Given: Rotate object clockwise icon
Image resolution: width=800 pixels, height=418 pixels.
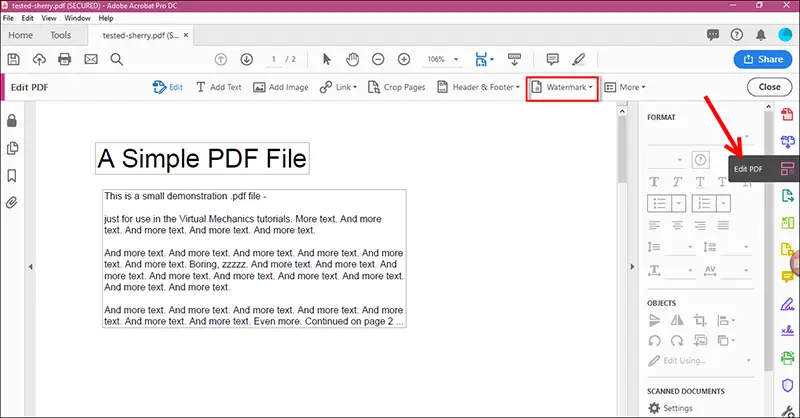Looking at the screenshot, I should tap(677, 340).
